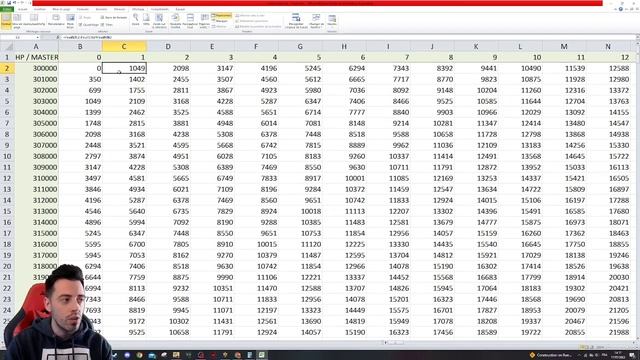Image resolution: width=640 pixels, height=360 pixels.
Task: Open the Zoom magnifier dialog
Action: pyautogui.click(x=136, y=20)
